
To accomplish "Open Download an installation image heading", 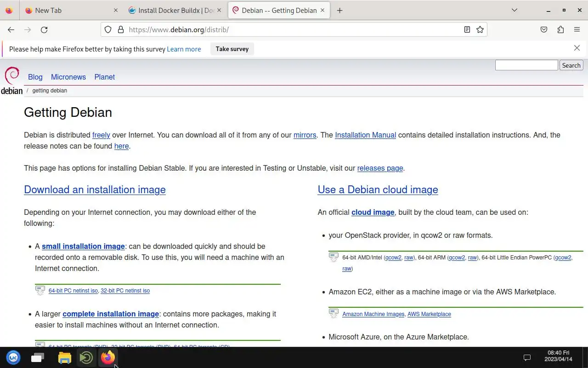I will coord(95,190).
